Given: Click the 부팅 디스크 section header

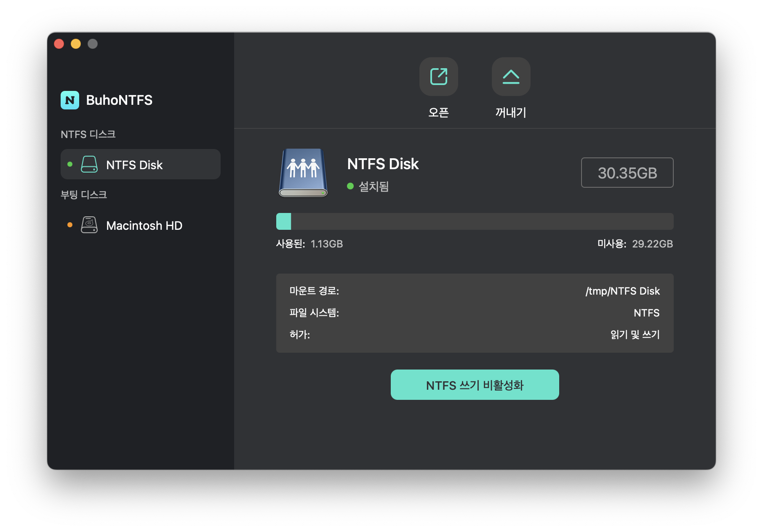Looking at the screenshot, I should 84,194.
